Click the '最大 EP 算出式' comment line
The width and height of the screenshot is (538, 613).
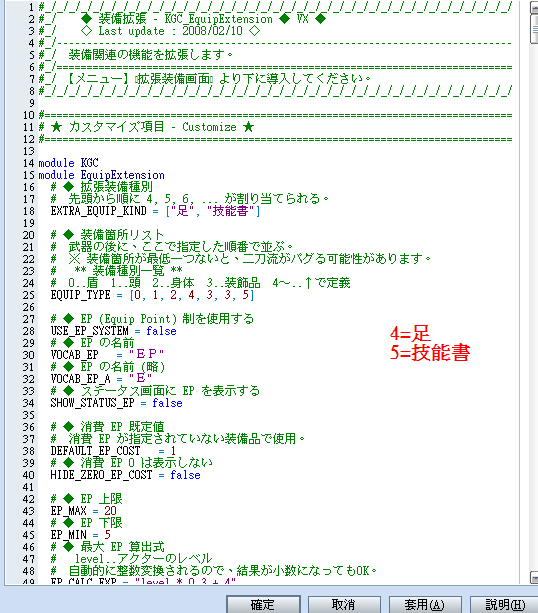108,547
